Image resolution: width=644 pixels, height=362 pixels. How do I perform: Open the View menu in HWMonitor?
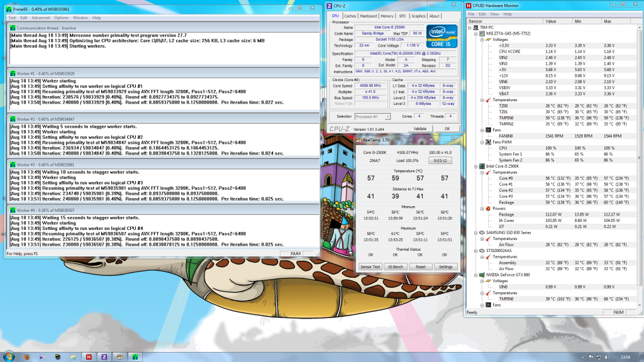coord(494,14)
